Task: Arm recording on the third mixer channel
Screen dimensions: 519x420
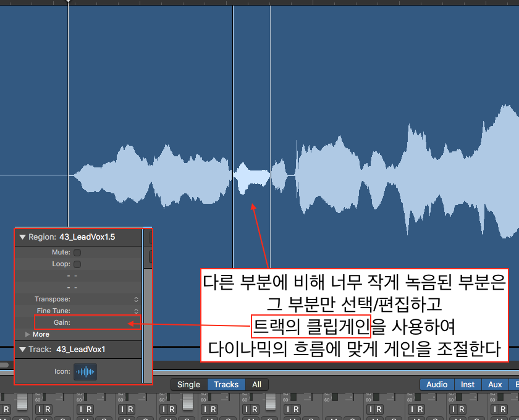Action: click(90, 409)
